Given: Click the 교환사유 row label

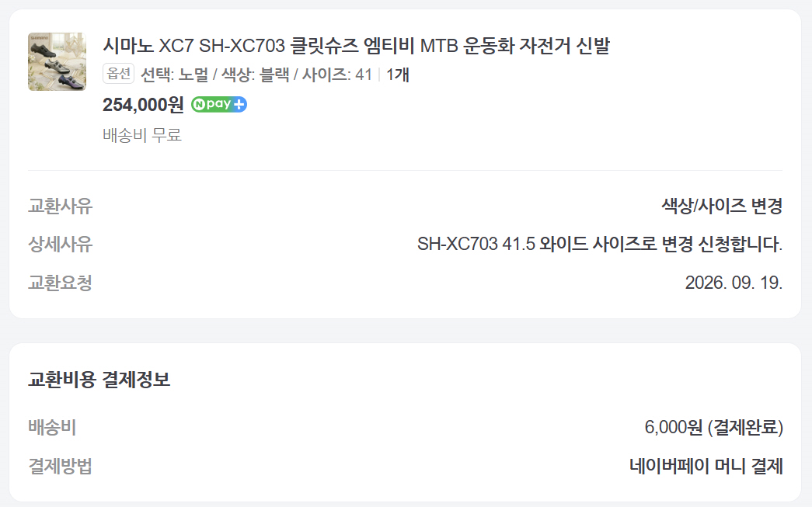Looking at the screenshot, I should click(60, 206).
